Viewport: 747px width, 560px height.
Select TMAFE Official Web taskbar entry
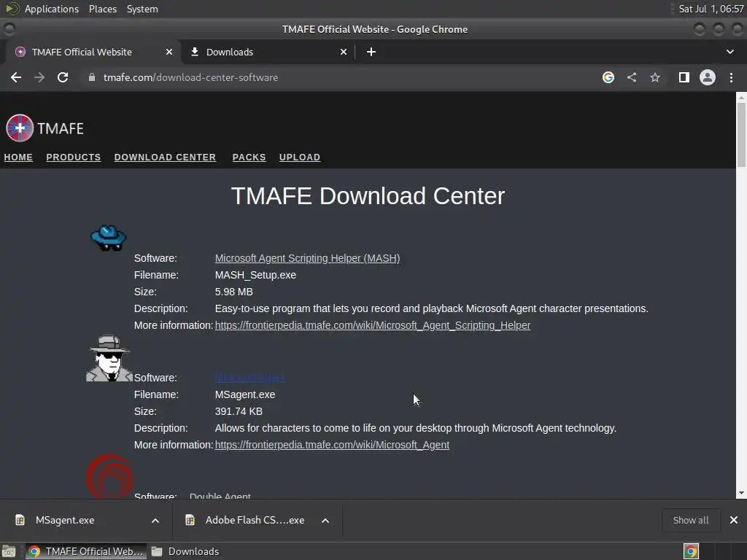tap(86, 551)
